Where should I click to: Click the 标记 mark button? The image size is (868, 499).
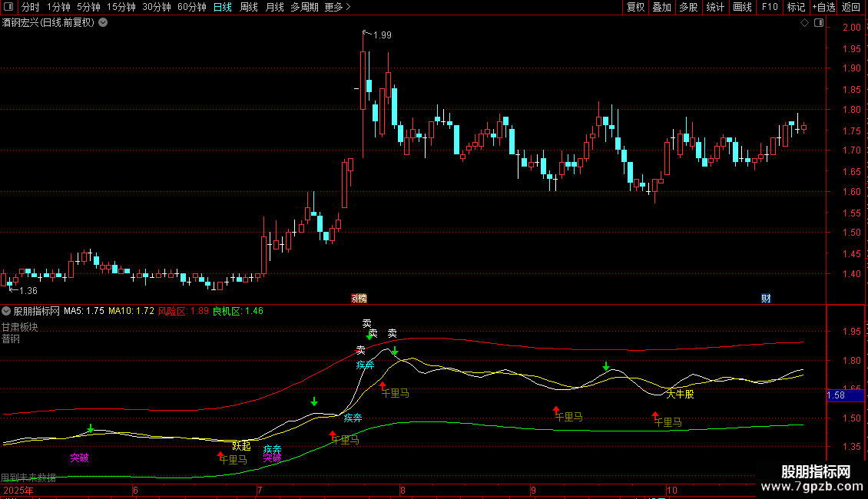pyautogui.click(x=796, y=7)
